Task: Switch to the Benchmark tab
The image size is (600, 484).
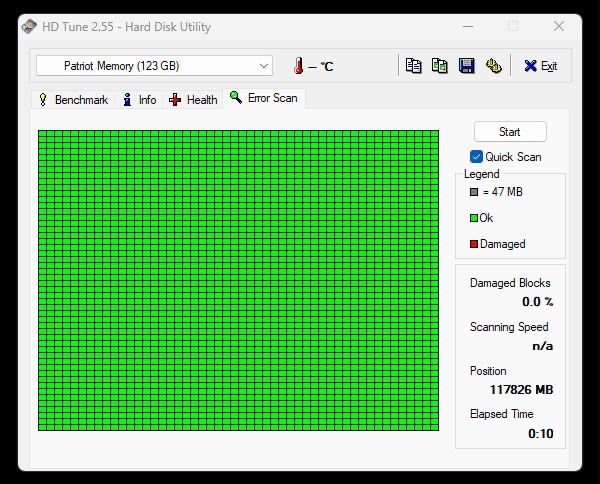Action: (x=73, y=100)
